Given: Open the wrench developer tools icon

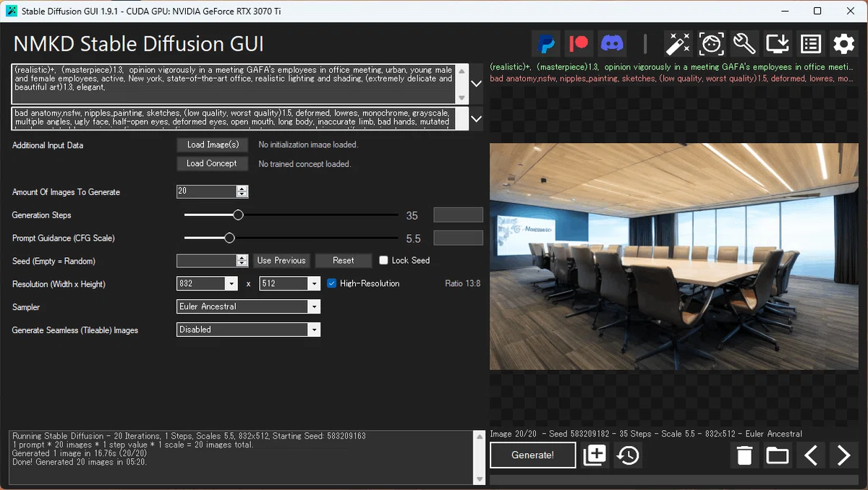Looking at the screenshot, I should 744,44.
